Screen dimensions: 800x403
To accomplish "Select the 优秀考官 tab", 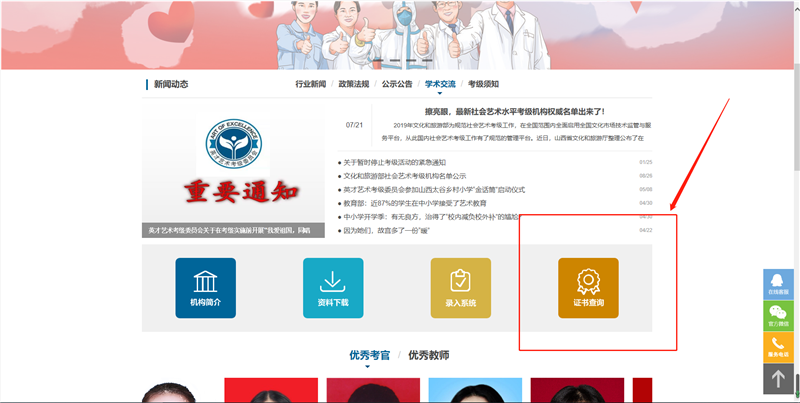I will coord(369,355).
